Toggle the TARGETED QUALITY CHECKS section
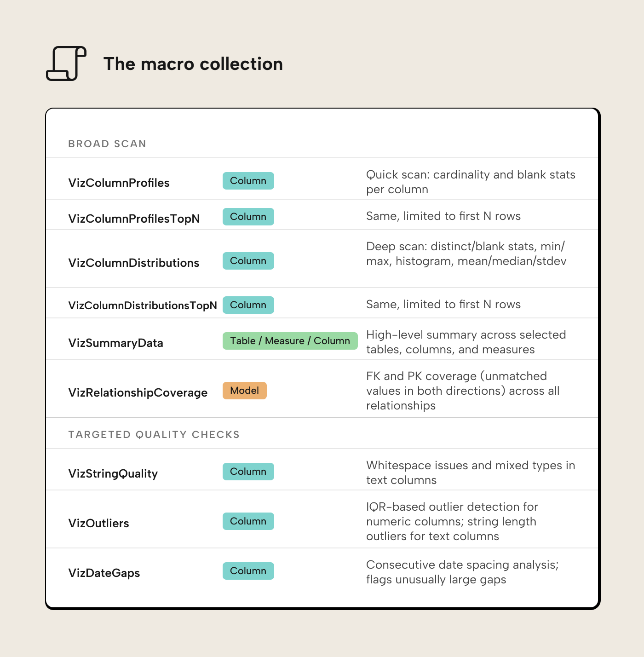This screenshot has width=644, height=657. tap(154, 434)
